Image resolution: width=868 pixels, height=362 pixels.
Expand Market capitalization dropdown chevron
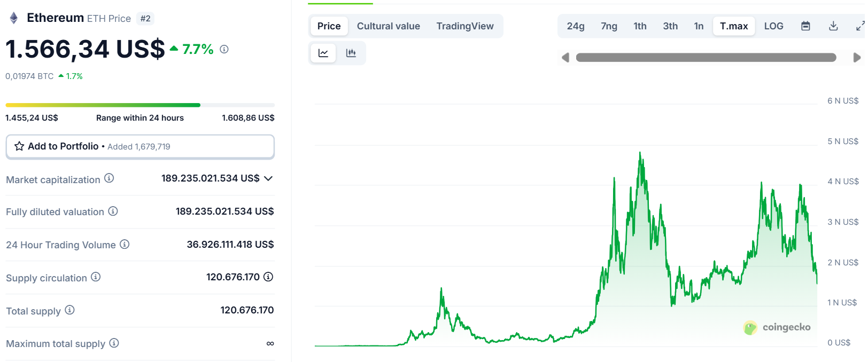268,178
